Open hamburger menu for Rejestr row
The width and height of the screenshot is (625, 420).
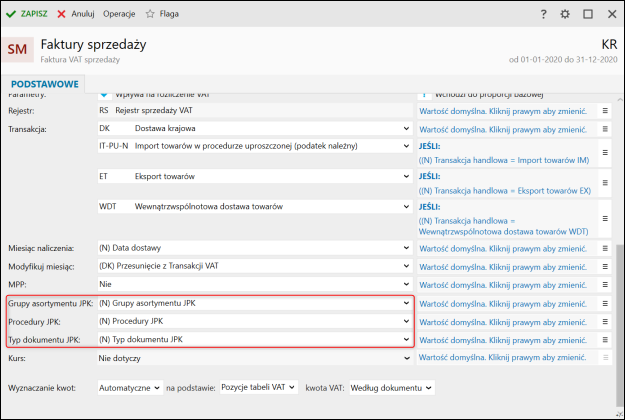(605, 111)
